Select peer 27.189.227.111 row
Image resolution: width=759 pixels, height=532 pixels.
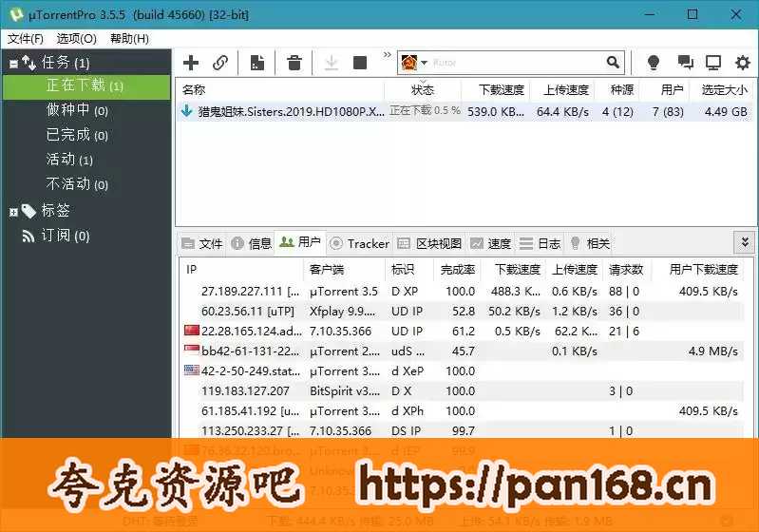[463, 292]
